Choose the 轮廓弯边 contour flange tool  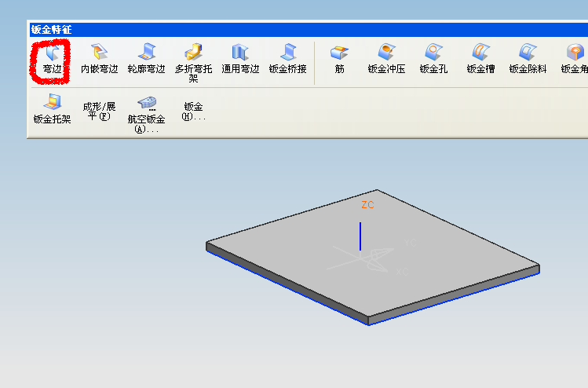[x=146, y=59]
